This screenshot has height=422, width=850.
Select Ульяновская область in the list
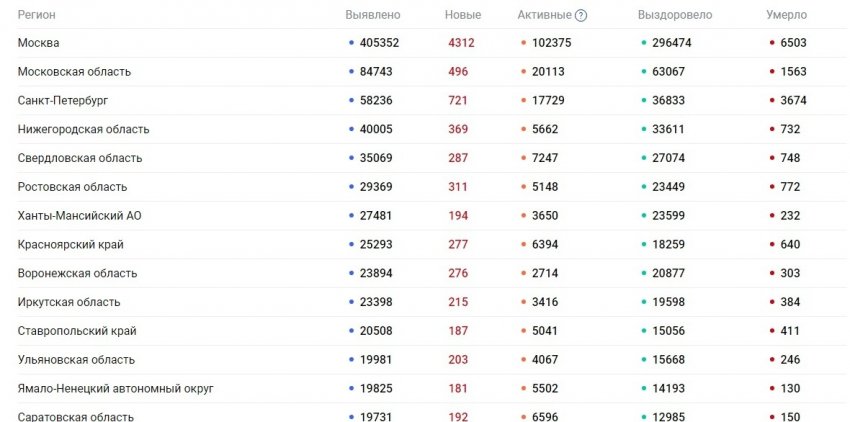[x=76, y=360]
